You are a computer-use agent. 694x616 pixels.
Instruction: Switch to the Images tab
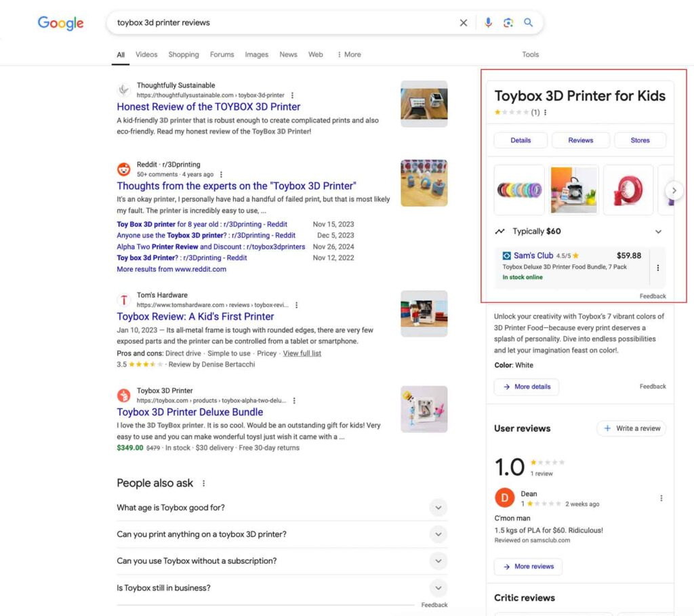[257, 54]
